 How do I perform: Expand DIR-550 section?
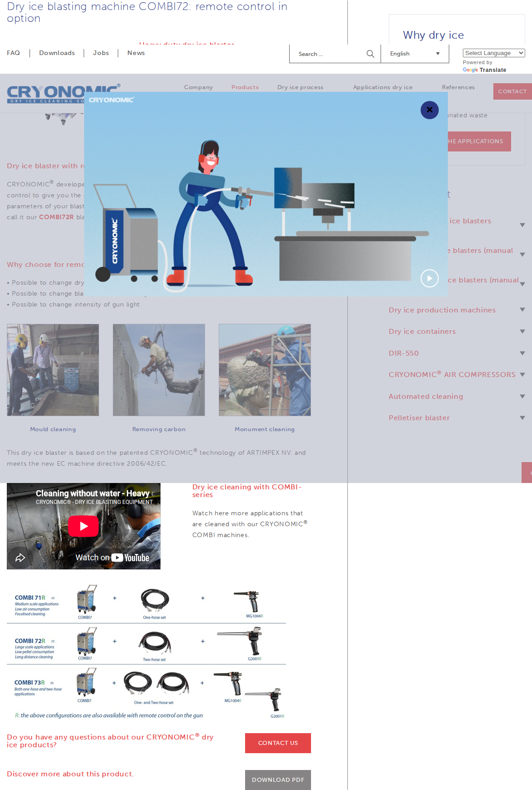coord(522,353)
